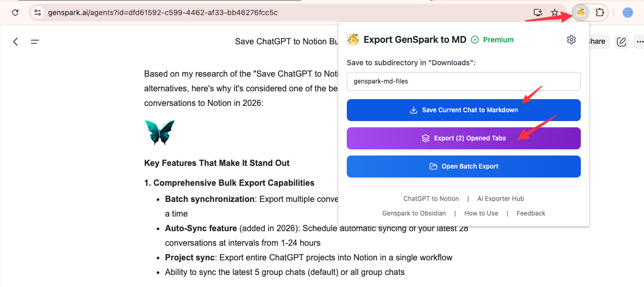Click the site information icon in address bar
The image size is (644, 287).
pyautogui.click(x=37, y=13)
